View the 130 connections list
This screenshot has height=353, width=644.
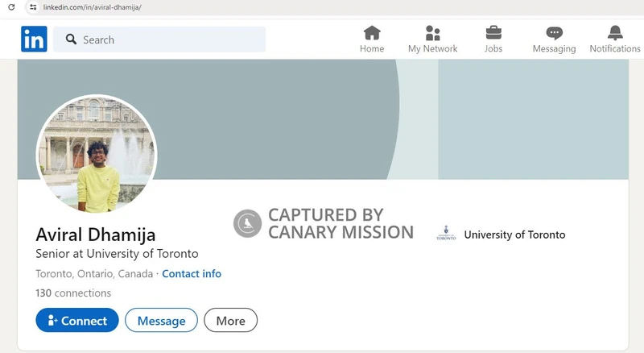(x=73, y=293)
